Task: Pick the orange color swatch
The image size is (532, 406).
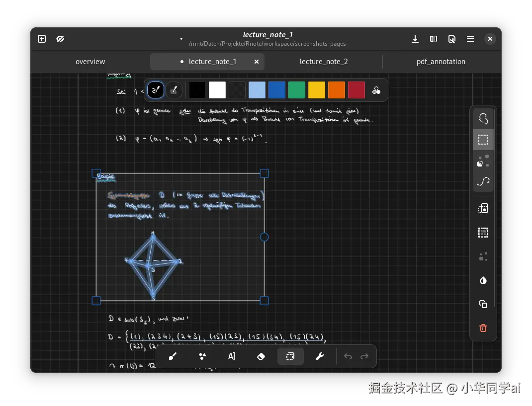Action: click(x=337, y=90)
